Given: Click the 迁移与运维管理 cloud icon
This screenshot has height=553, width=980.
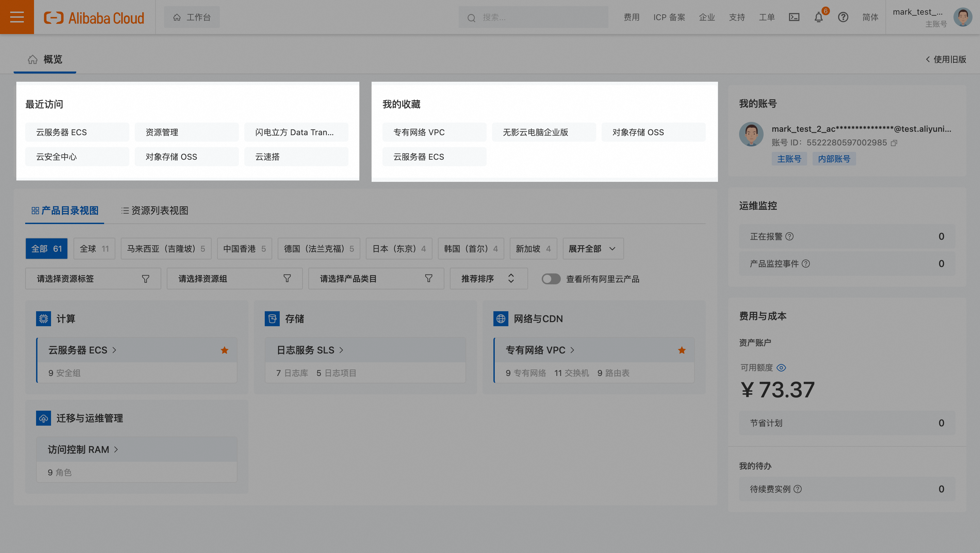Looking at the screenshot, I should pyautogui.click(x=43, y=418).
